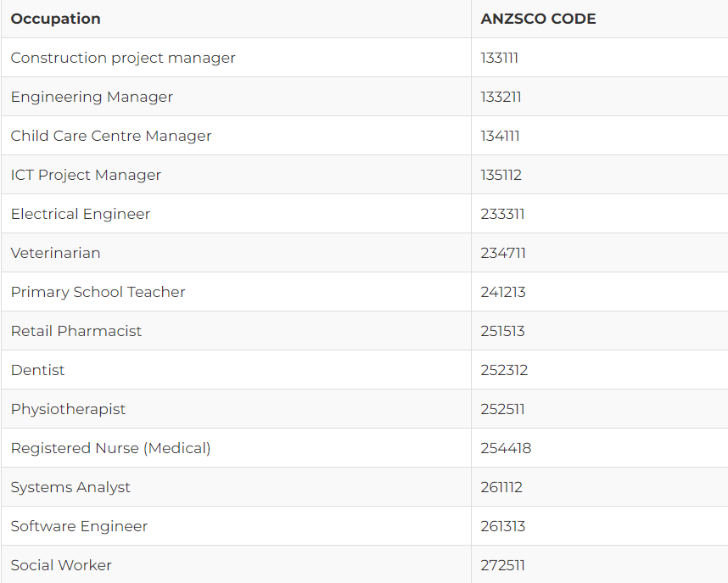This screenshot has height=583, width=728.
Task: Click ANZSCO code 133111
Action: [499, 58]
